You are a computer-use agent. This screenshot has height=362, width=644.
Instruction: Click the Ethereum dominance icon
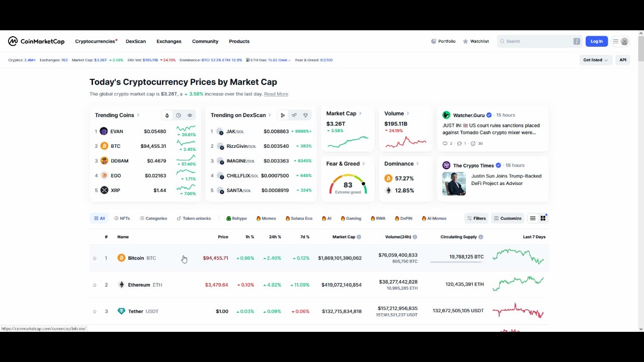pyautogui.click(x=388, y=191)
